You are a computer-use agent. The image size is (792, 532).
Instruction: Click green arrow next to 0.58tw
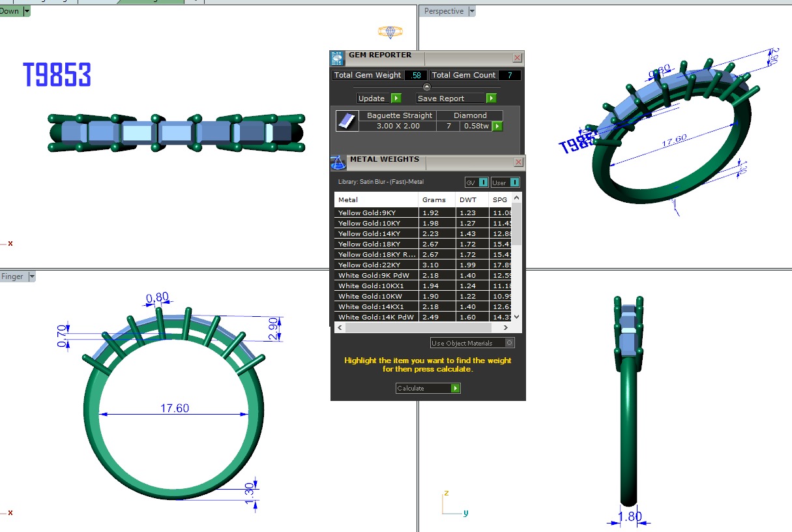click(497, 126)
